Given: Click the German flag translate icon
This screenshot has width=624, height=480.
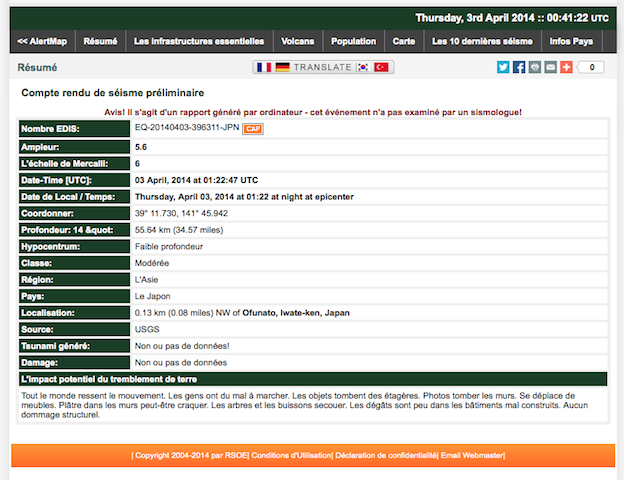Looking at the screenshot, I should [283, 67].
